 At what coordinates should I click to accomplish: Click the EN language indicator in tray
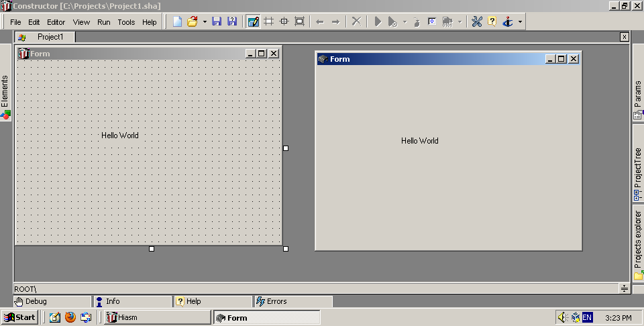(x=587, y=317)
